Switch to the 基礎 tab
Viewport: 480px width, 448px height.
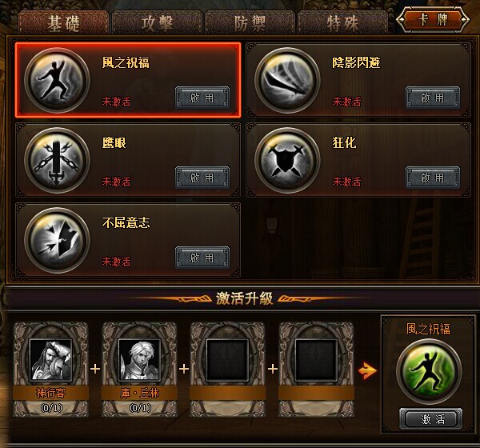click(64, 22)
